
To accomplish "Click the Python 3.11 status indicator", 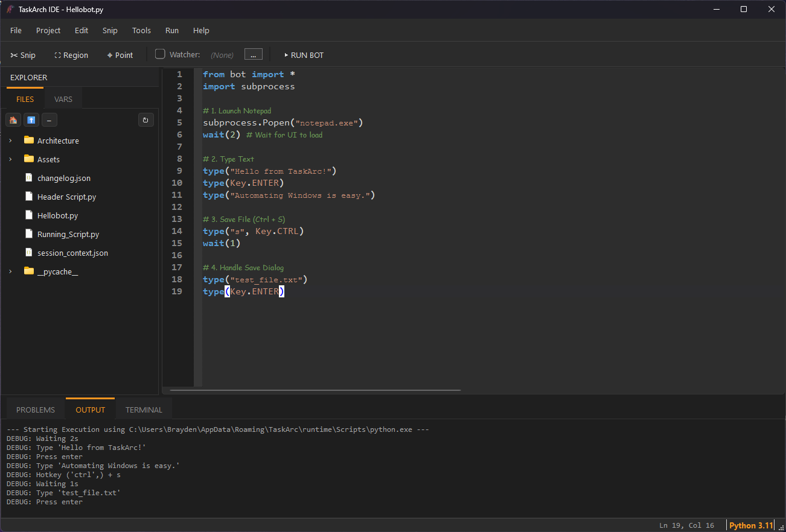I will [750, 525].
